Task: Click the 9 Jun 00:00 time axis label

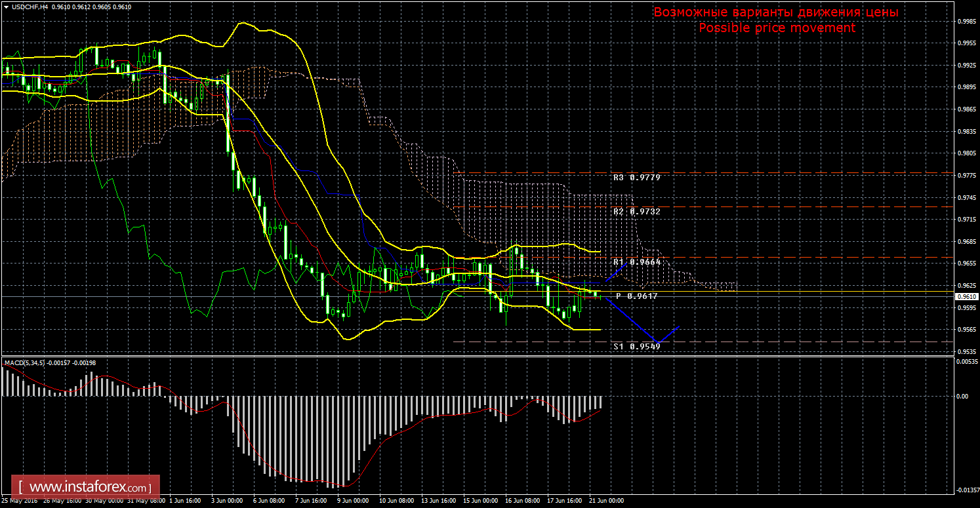Action: (352, 501)
